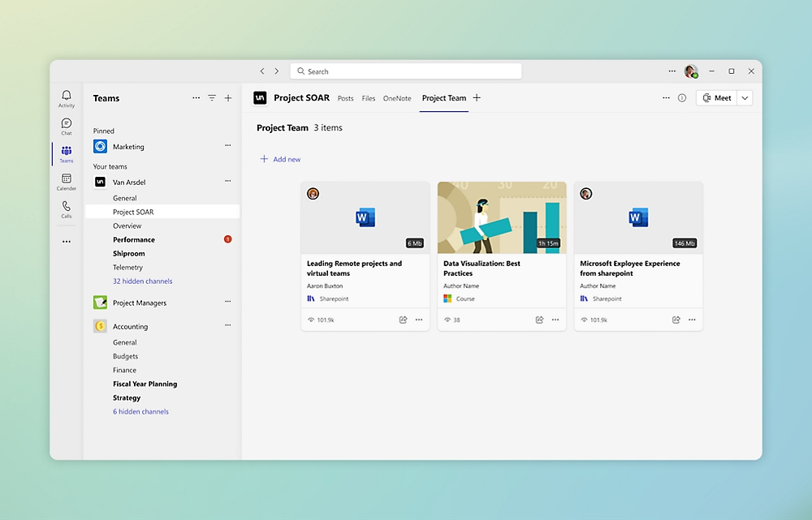Viewport: 812px width, 520px height.
Task: Open Calls in the left rail
Action: click(67, 208)
